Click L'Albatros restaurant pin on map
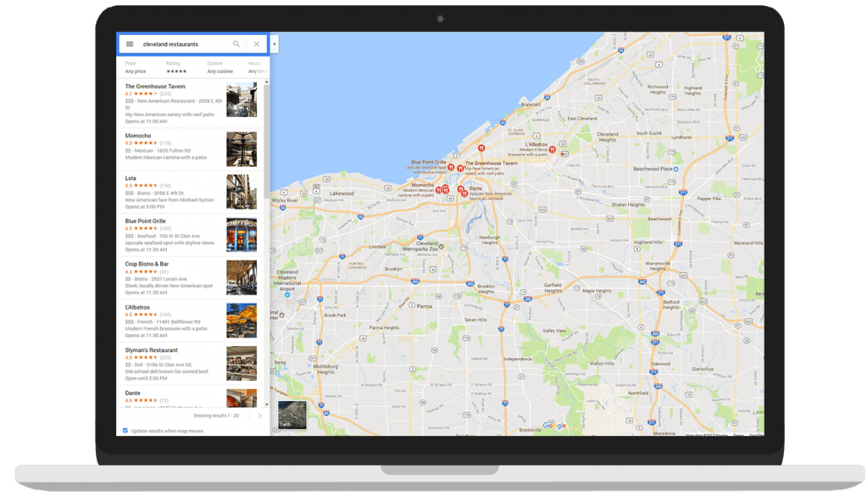 (552, 149)
